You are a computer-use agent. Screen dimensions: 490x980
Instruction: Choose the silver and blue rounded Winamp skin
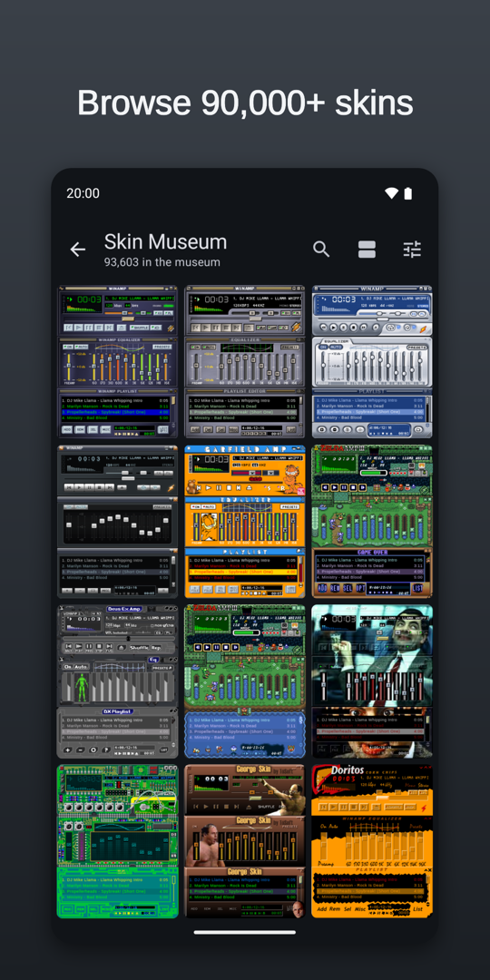click(372, 362)
